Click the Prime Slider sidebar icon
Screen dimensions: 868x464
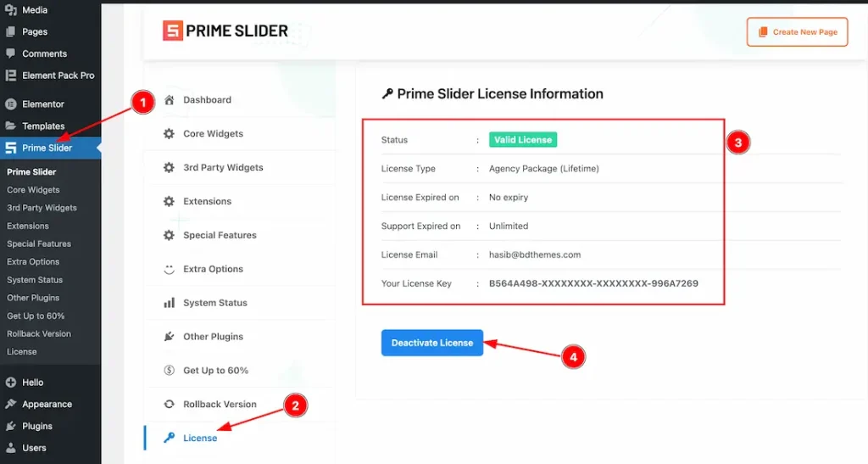(x=10, y=148)
